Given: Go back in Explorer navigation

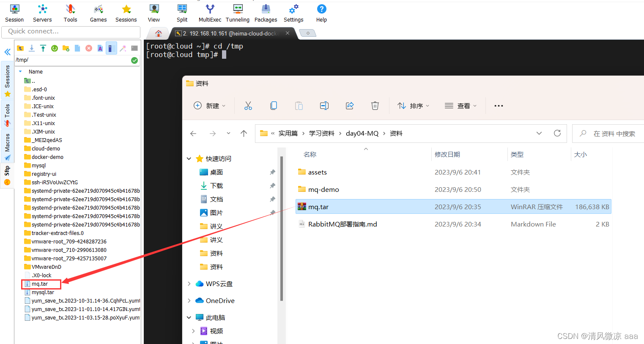Looking at the screenshot, I should [x=193, y=134].
